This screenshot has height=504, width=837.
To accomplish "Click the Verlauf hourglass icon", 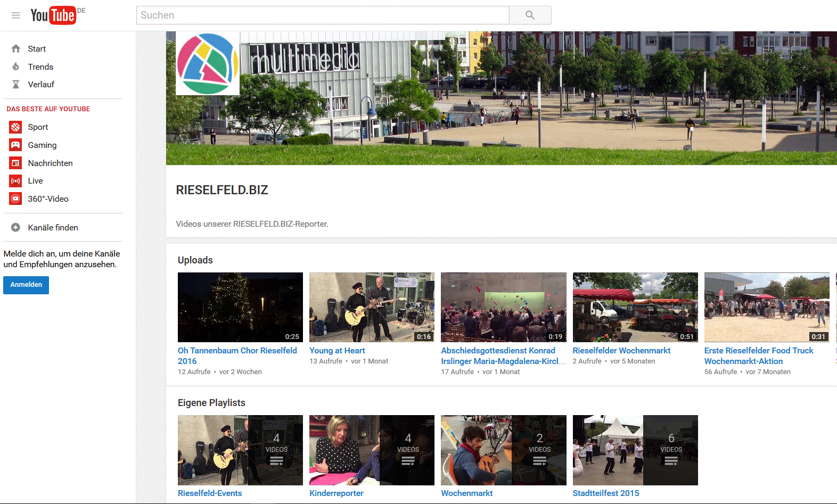I will 16,84.
